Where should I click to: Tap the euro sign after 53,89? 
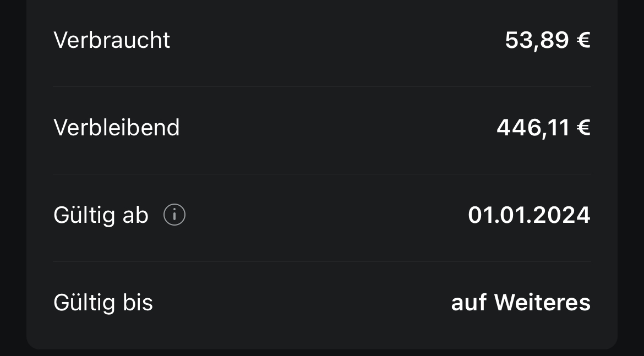click(x=583, y=40)
